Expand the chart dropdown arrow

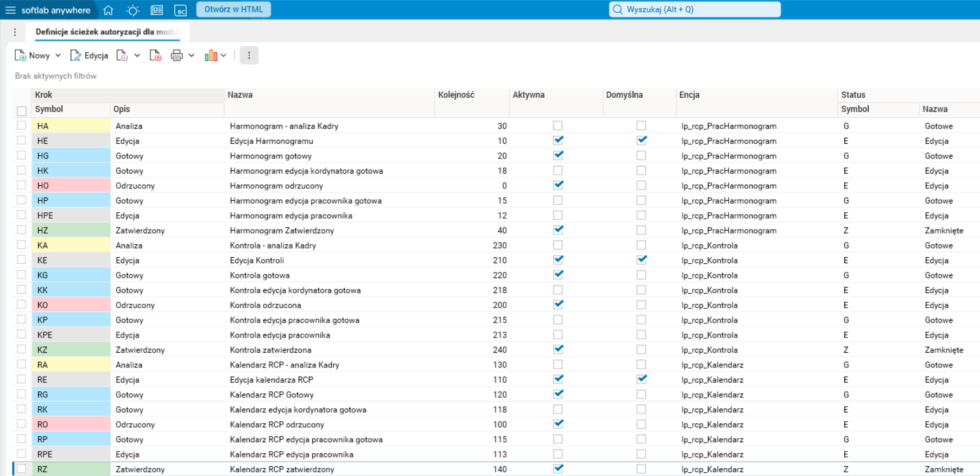pyautogui.click(x=224, y=55)
